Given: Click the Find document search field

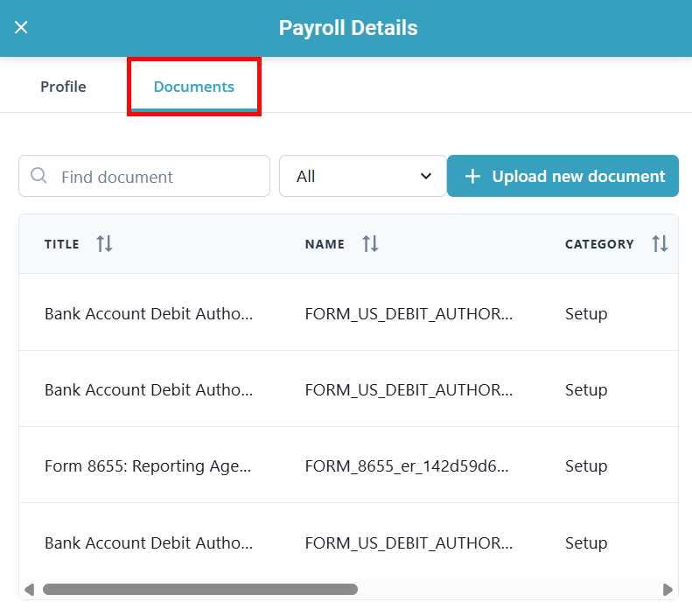Looking at the screenshot, I should 157,177.
